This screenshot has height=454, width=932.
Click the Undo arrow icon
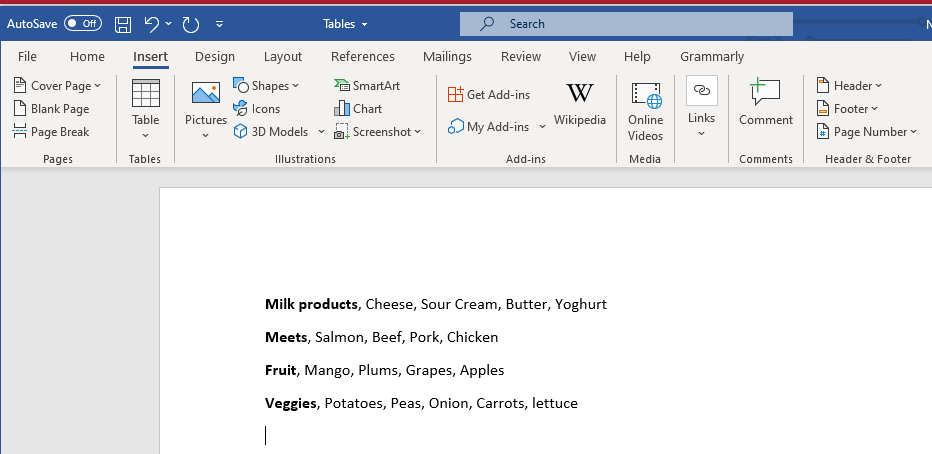coord(151,23)
